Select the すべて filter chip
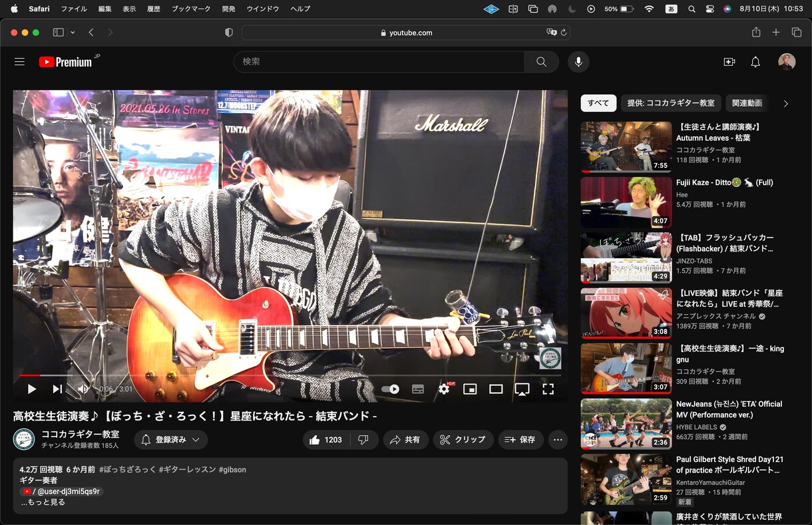The width and height of the screenshot is (812, 525). click(598, 103)
